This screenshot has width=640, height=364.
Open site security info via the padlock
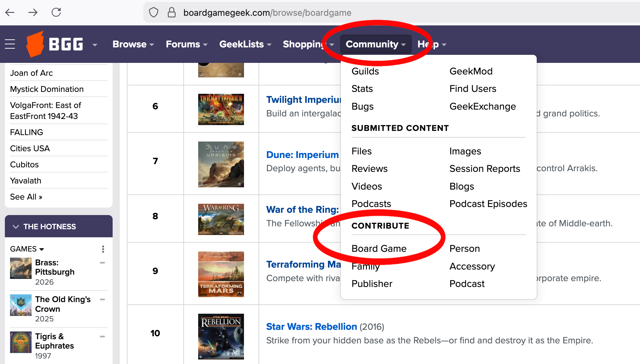coord(171,12)
